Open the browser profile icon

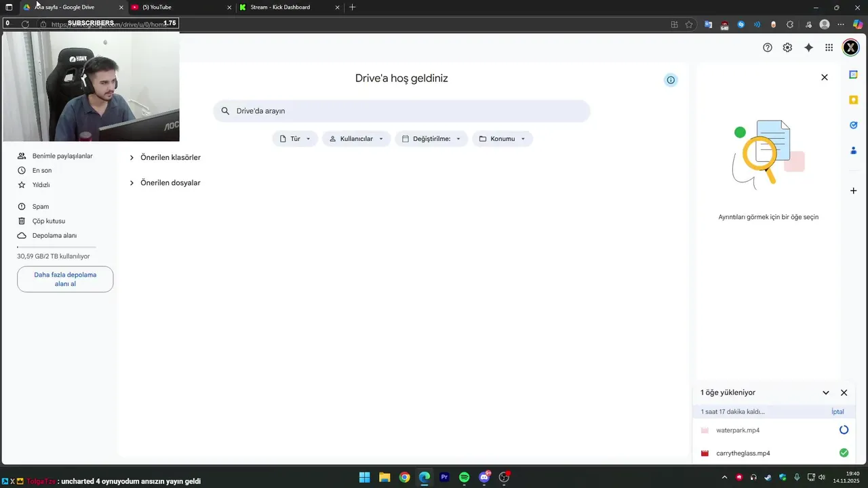pos(825,24)
